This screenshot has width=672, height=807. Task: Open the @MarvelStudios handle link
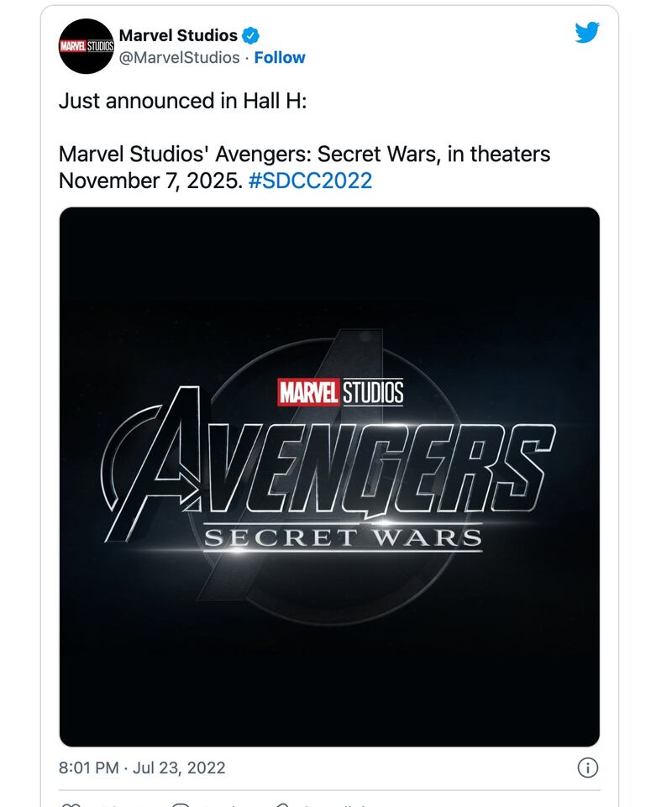click(x=179, y=58)
